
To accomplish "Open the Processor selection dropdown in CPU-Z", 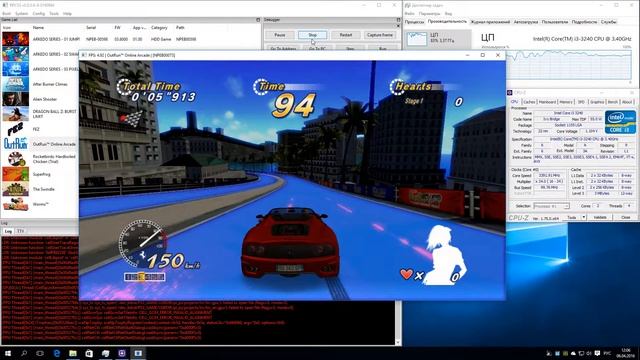I will click(551, 206).
